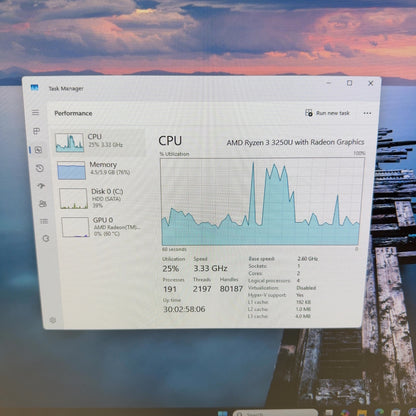This screenshot has height=416, width=416.
Task: Click the 60 seconds graph label
Action: [174, 249]
